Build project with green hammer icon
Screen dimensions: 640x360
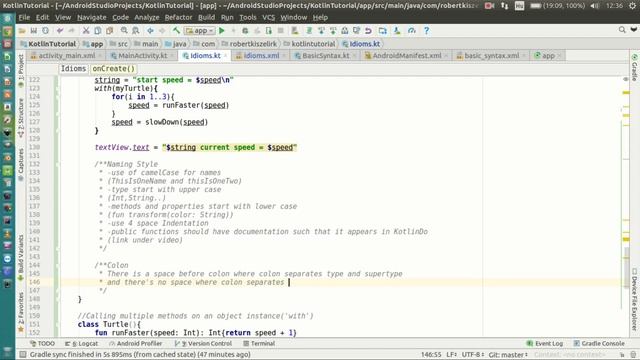tap(176, 31)
